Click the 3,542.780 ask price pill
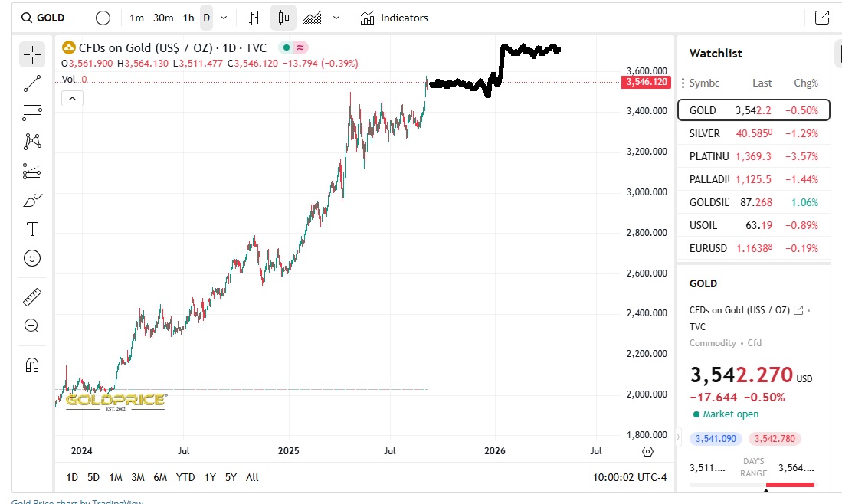The image size is (842, 504). pos(775,439)
